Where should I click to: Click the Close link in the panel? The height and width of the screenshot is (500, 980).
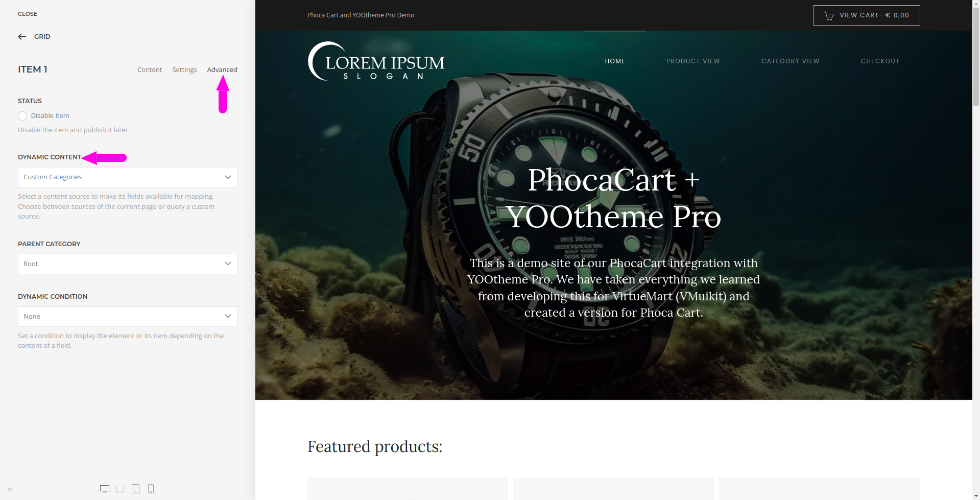(x=28, y=14)
